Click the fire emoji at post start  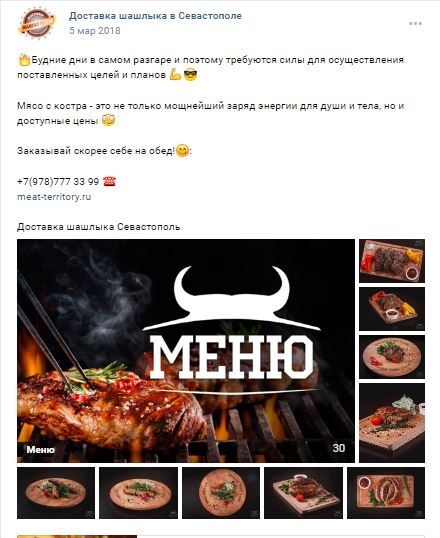pos(24,60)
